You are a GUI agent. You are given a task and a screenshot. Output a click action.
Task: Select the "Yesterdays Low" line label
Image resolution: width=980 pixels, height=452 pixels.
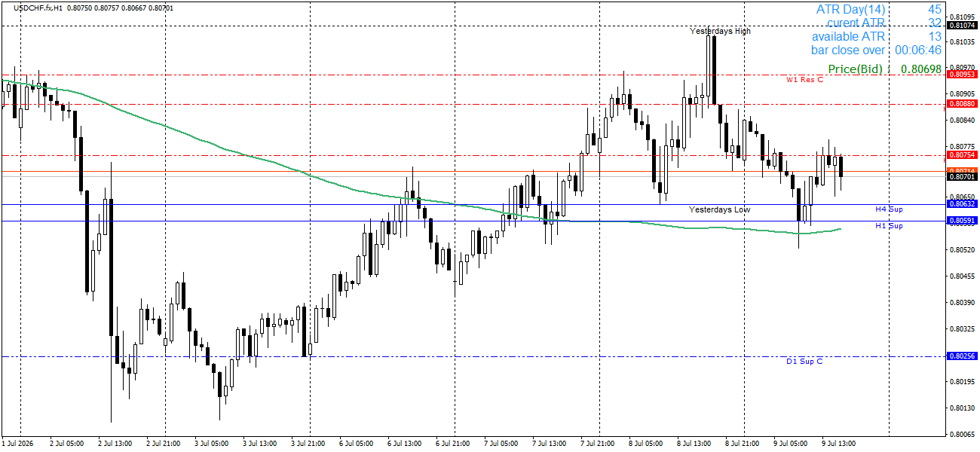click(719, 209)
